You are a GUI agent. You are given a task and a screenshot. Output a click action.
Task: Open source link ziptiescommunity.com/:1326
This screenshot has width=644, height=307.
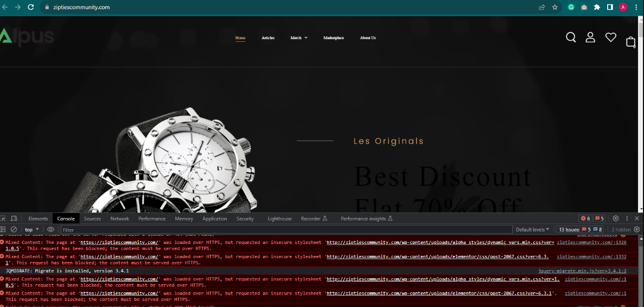[x=592, y=242]
